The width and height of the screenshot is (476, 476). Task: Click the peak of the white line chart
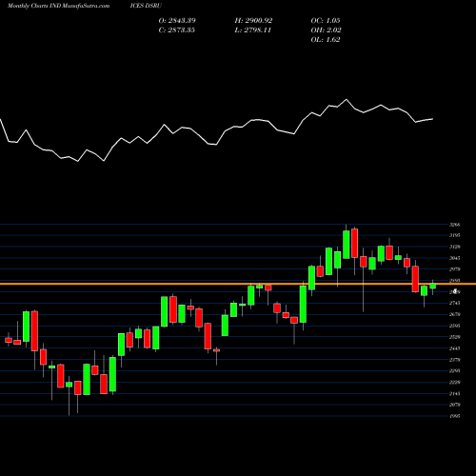click(x=347, y=100)
